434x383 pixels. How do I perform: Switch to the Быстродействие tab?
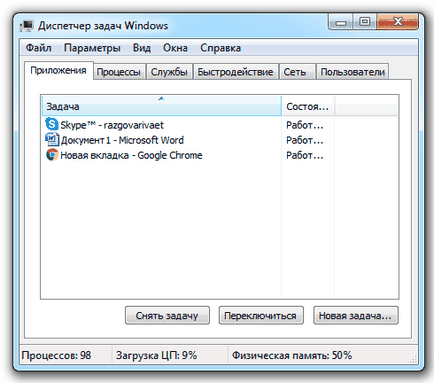click(x=235, y=72)
